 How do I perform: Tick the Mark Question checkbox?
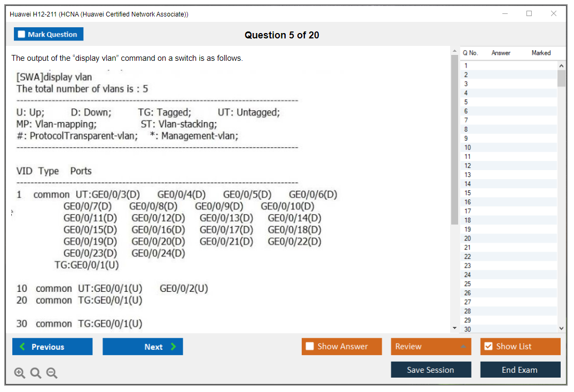click(x=22, y=35)
